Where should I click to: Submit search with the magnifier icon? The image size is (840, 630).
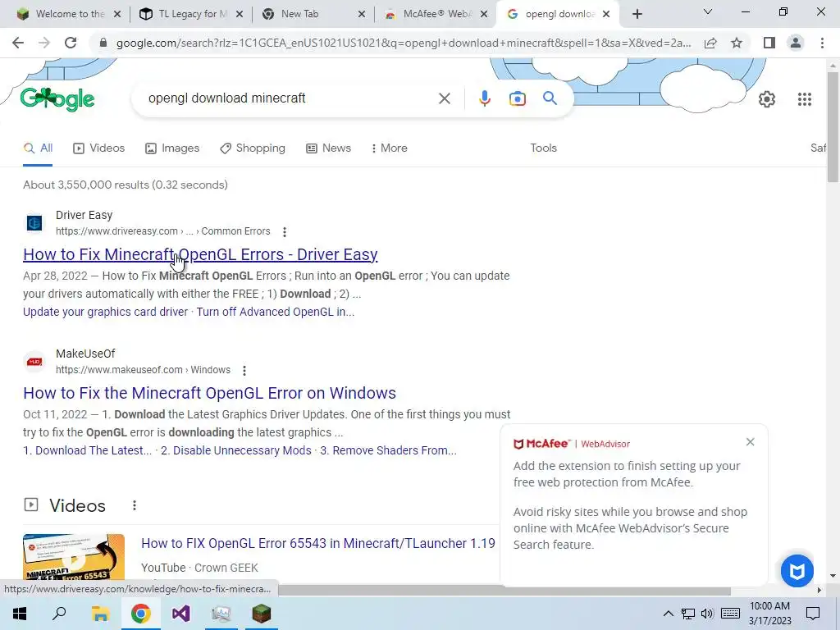coord(550,98)
